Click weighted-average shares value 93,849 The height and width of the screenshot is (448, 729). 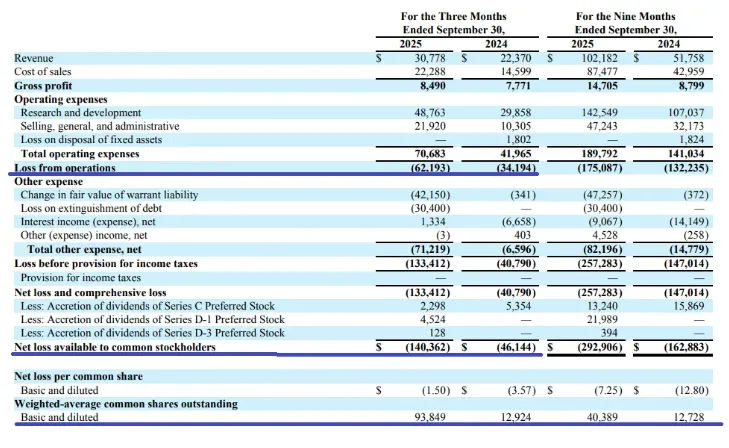tap(430, 417)
